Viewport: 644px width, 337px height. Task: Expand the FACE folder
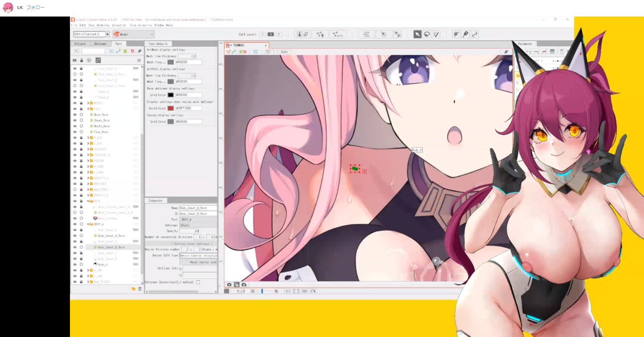click(x=88, y=109)
